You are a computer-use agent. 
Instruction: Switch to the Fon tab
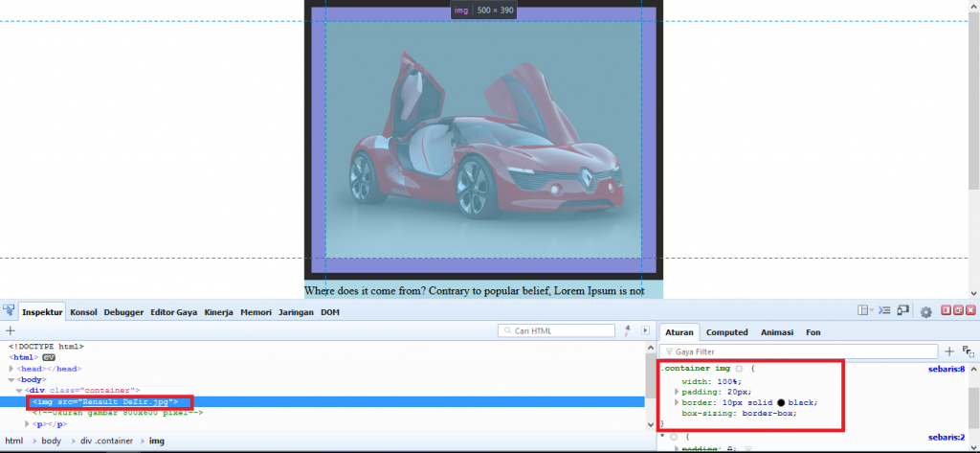tap(813, 332)
